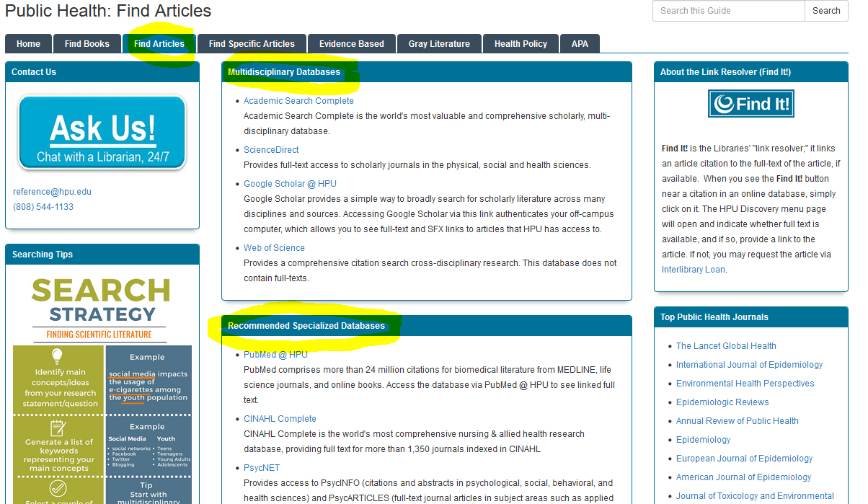Open the Web of Science link
This screenshot has width=868, height=504.
click(274, 248)
